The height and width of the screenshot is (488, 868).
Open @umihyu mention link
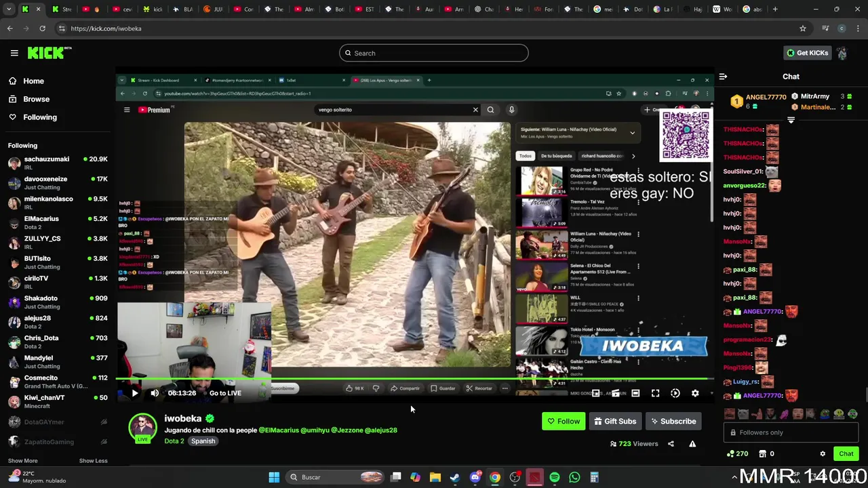click(x=315, y=430)
